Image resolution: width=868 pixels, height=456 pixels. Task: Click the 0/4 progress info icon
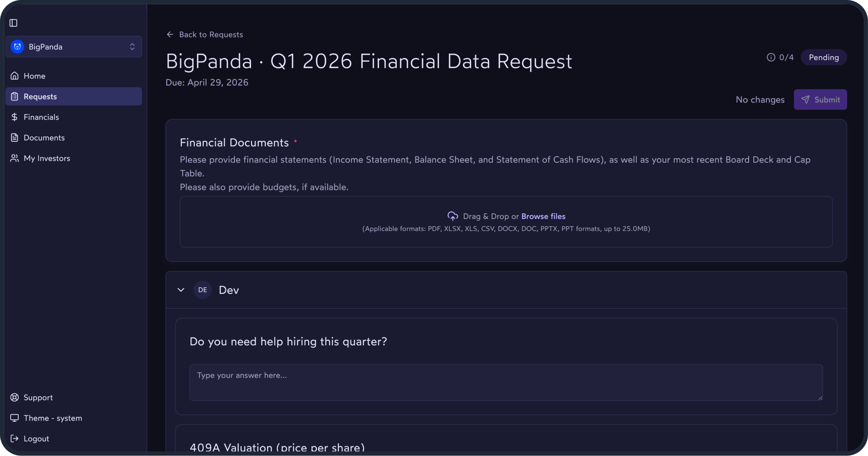tap(771, 57)
